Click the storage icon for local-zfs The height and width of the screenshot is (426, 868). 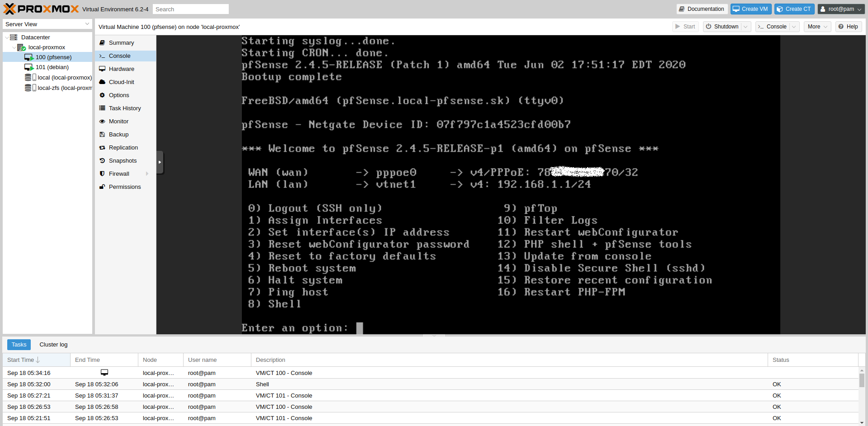pos(30,88)
